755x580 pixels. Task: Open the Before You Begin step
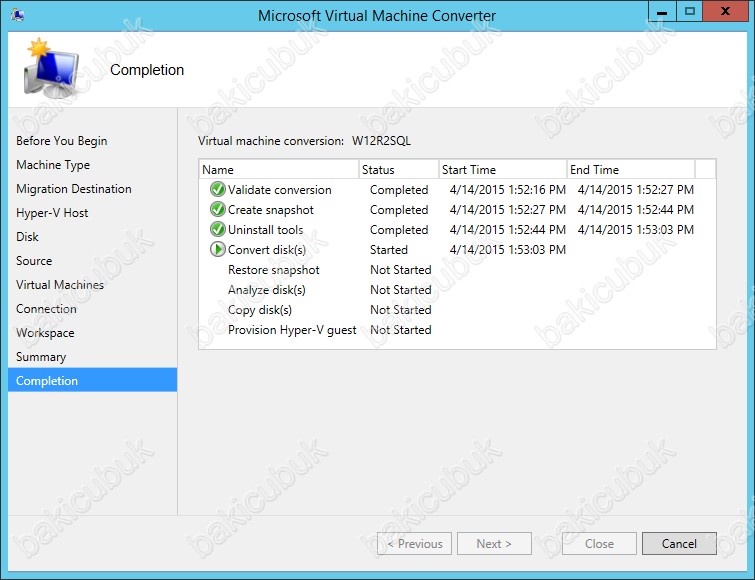[x=62, y=141]
